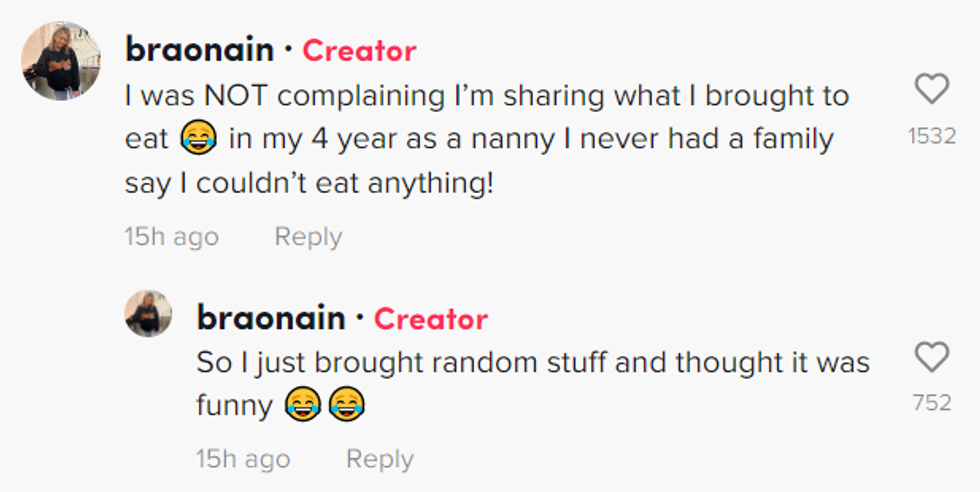Click the top comment's "15h ago" timestamp

tap(171, 237)
